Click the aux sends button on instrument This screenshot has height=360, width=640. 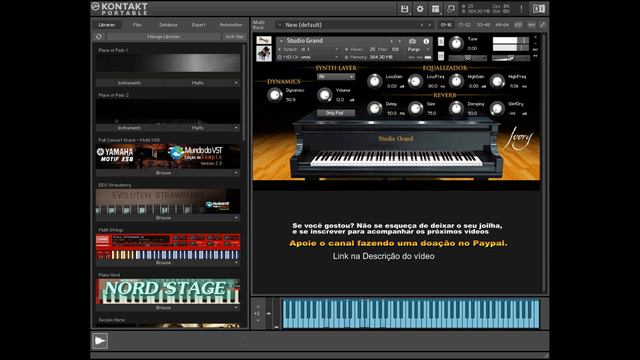(x=535, y=49)
